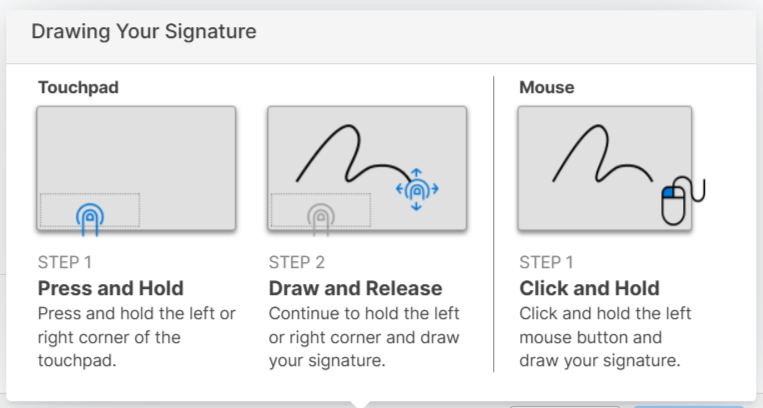The image size is (763, 408).
Task: Click the Mouse section heading
Action: coord(547,88)
